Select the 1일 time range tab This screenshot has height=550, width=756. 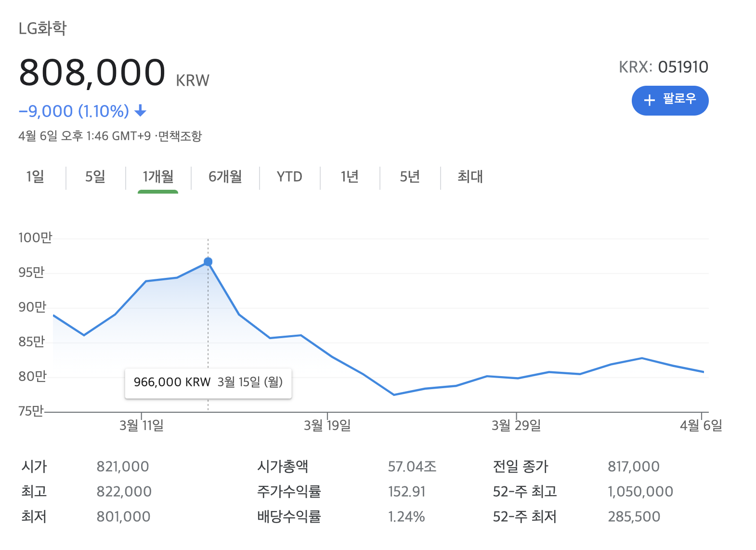pos(35,177)
